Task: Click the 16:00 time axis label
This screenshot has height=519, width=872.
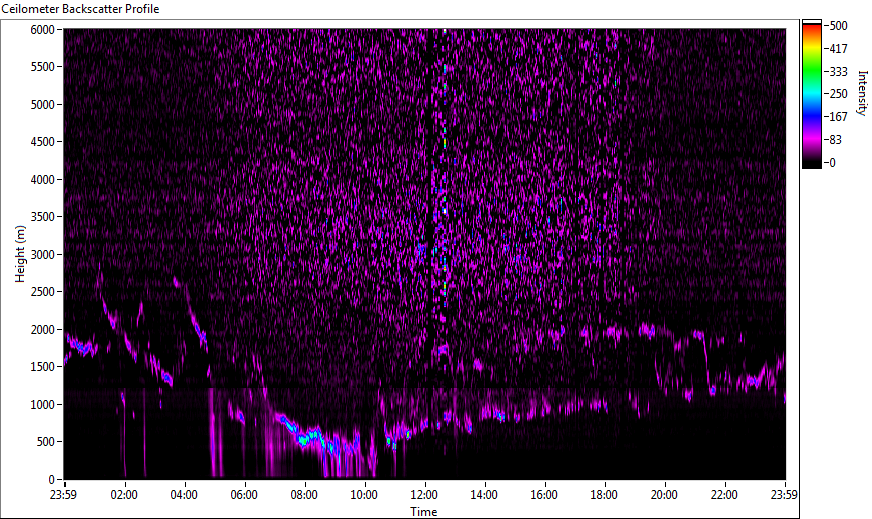Action: 544,495
